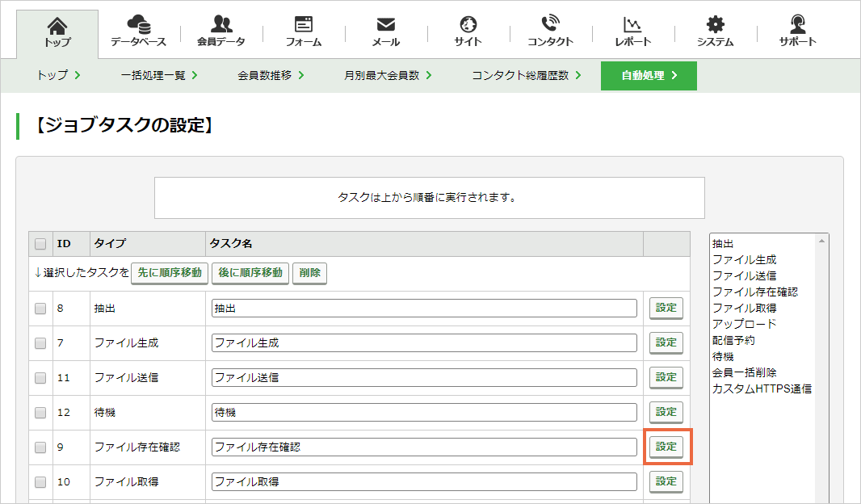Click the 後に順序移動 button
Viewport: 861px width, 504px height.
coord(250,273)
